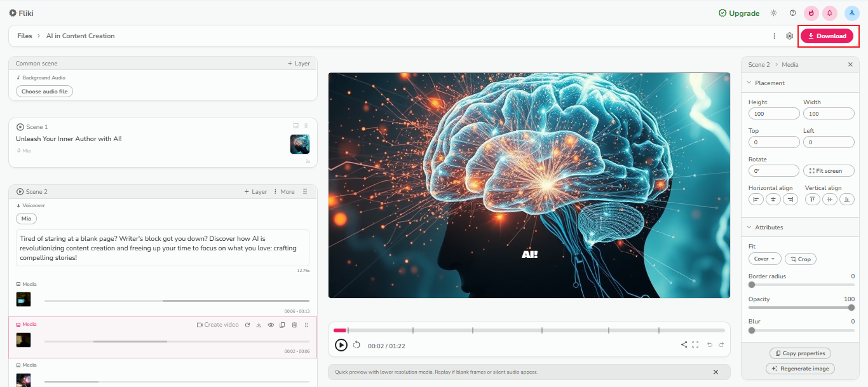The width and height of the screenshot is (868, 387).
Task: Undo last action
Action: pyautogui.click(x=710, y=344)
